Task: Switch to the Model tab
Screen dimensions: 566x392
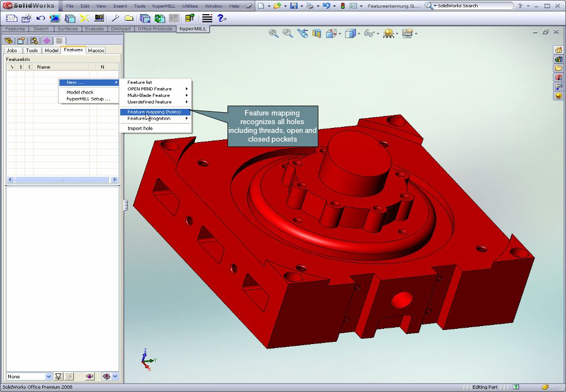Action: point(52,51)
